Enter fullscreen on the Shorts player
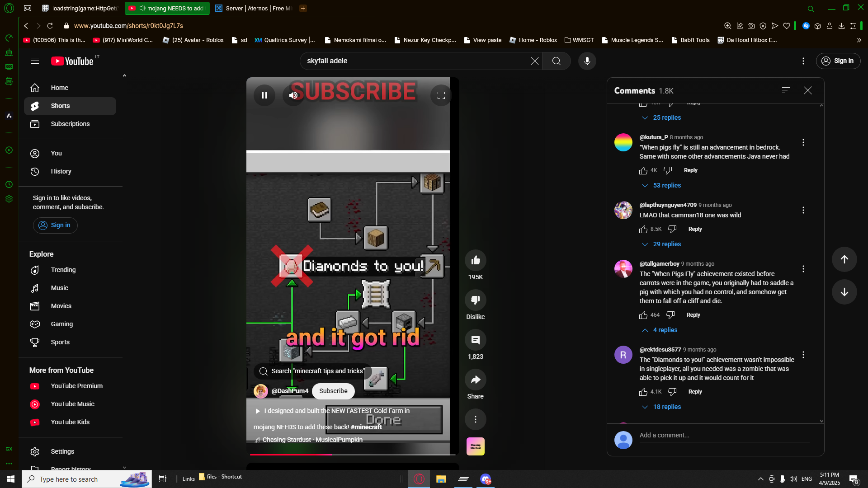The height and width of the screenshot is (488, 868). click(x=441, y=95)
